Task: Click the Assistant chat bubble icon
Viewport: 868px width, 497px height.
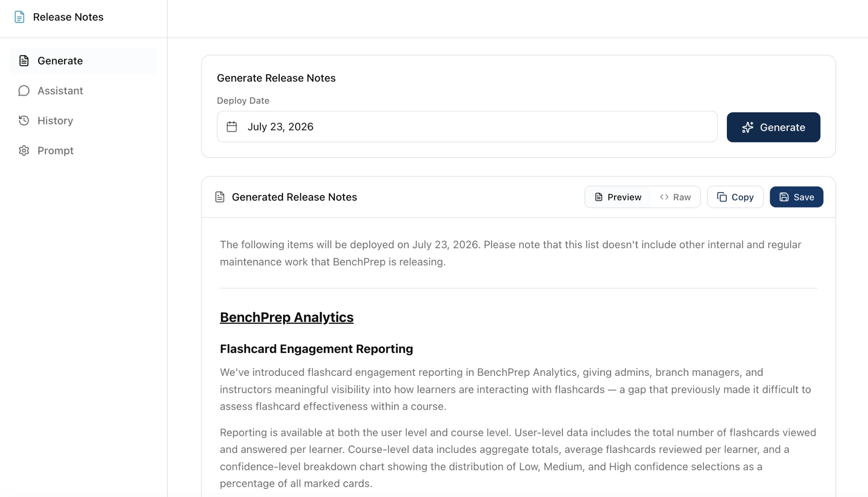Action: coord(24,91)
